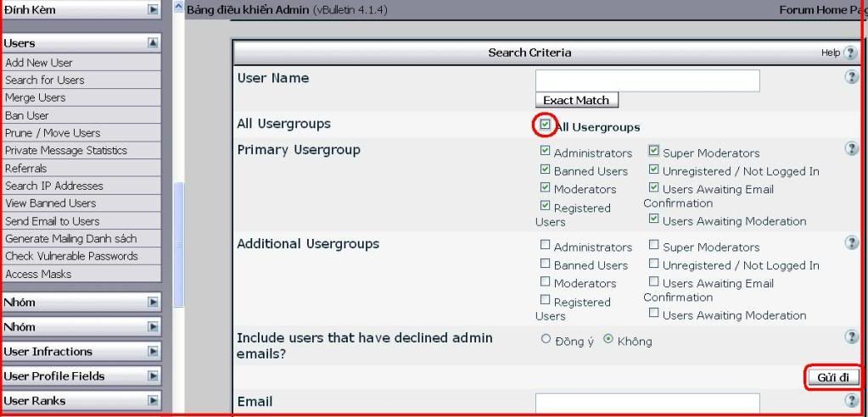Viewport: 868px width, 417px height.
Task: Toggle the All Usergroups checkbox
Action: click(x=546, y=125)
